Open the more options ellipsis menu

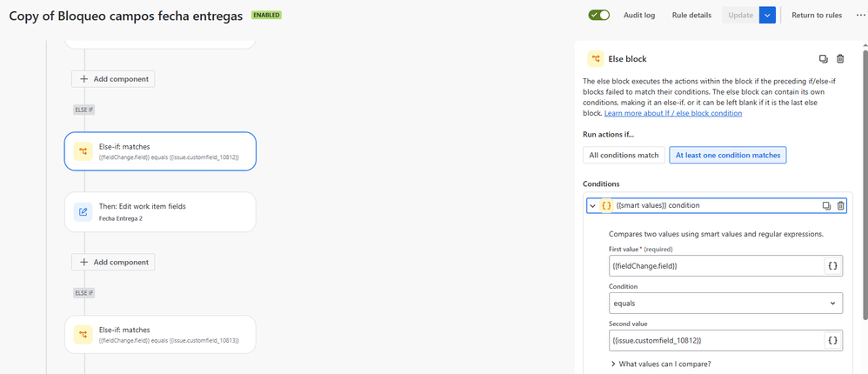click(859, 15)
